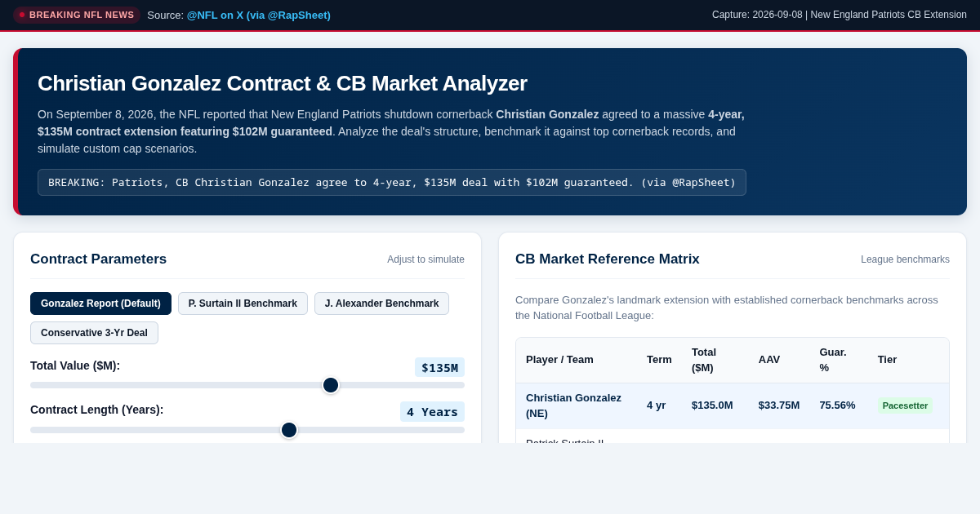The image size is (980, 514).
Task: Click the $135.0M total cell
Action: point(712,405)
